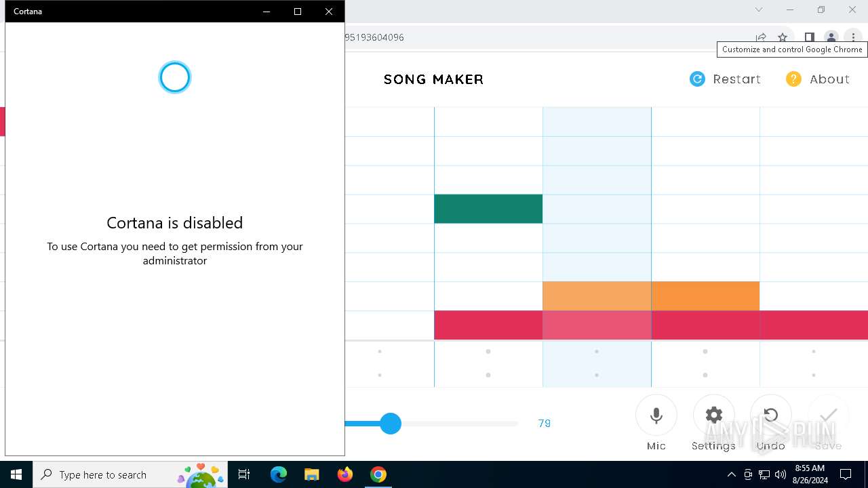The width and height of the screenshot is (868, 488).
Task: Click the Restart label text
Action: (737, 79)
